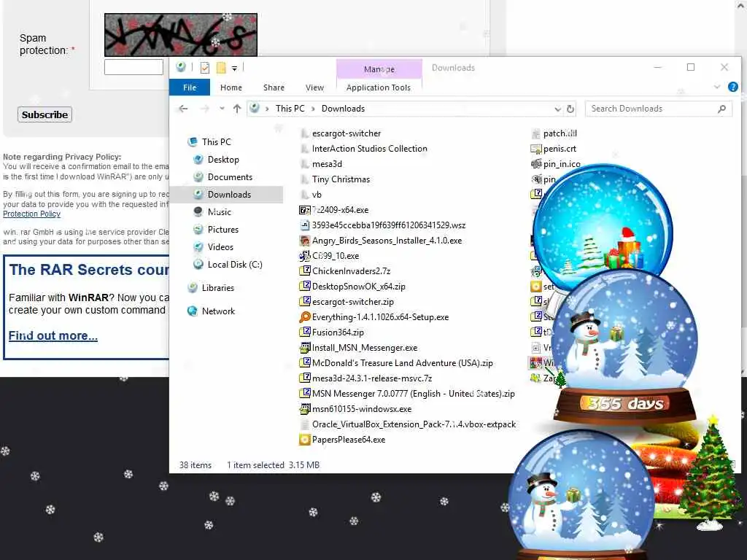Image resolution: width=747 pixels, height=560 pixels.
Task: Click the Music icon in navigation pane
Action: pos(198,212)
